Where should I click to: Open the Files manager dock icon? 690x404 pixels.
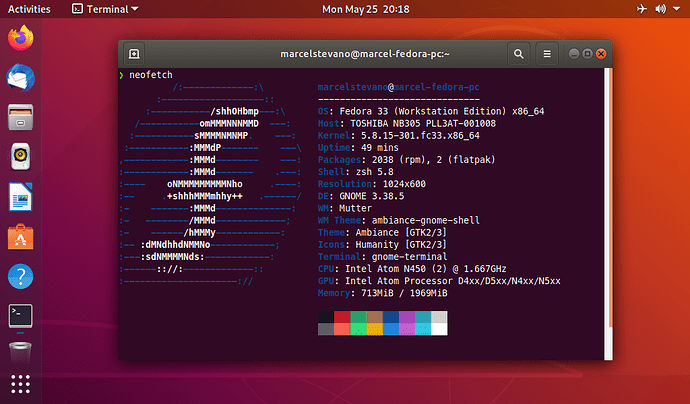[21, 117]
